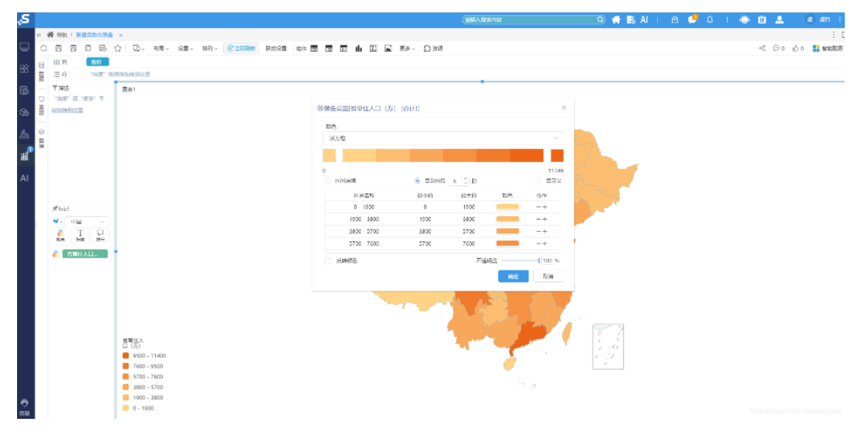
Task: Click the resources button with puzzle icon
Action: [x=433, y=48]
